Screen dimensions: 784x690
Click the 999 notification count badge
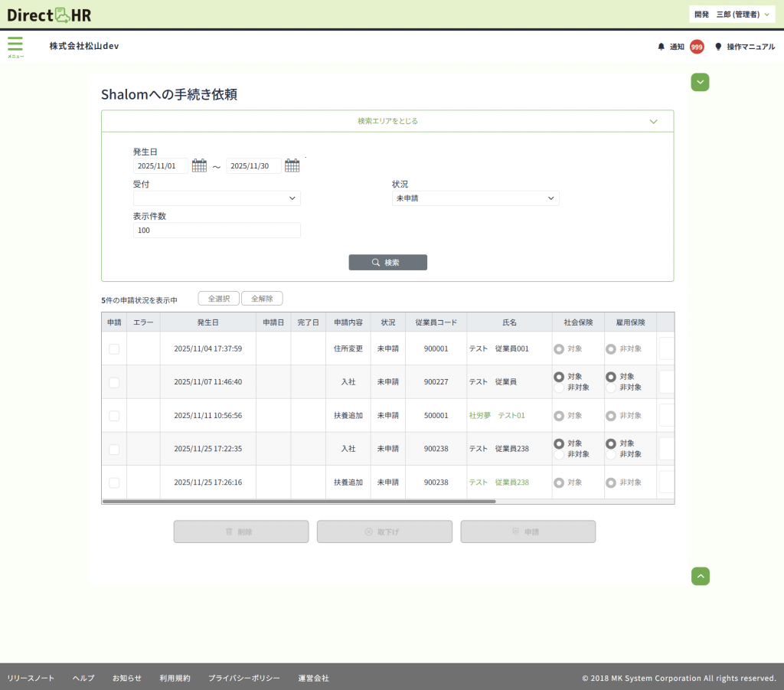(697, 47)
